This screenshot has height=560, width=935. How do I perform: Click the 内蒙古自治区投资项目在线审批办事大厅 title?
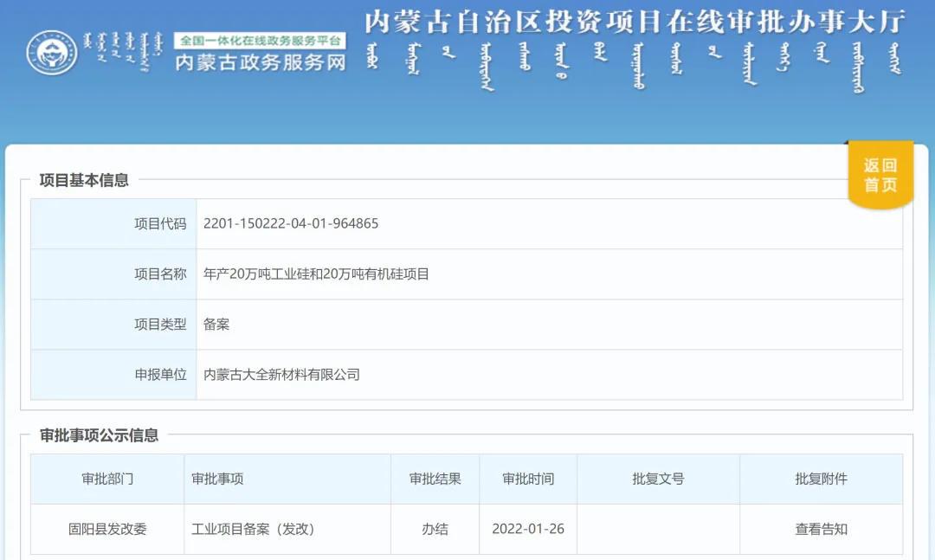[x=634, y=22]
